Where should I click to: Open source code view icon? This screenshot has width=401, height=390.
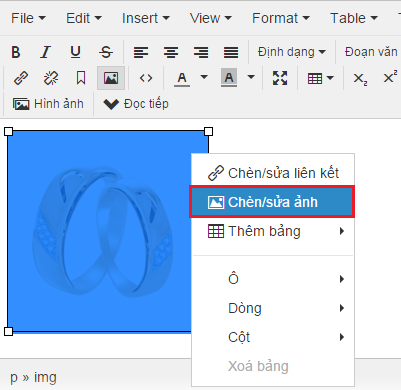pos(146,78)
